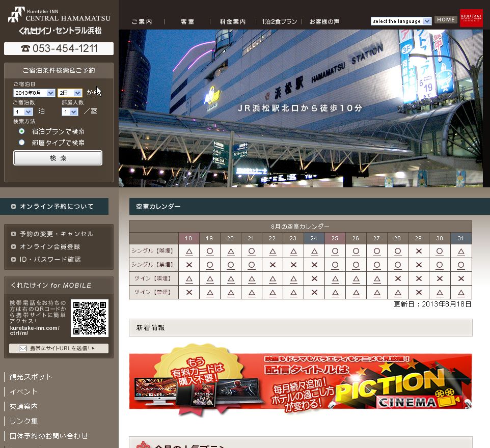Click triangle for シングル喫煙 on day 31

point(461,251)
